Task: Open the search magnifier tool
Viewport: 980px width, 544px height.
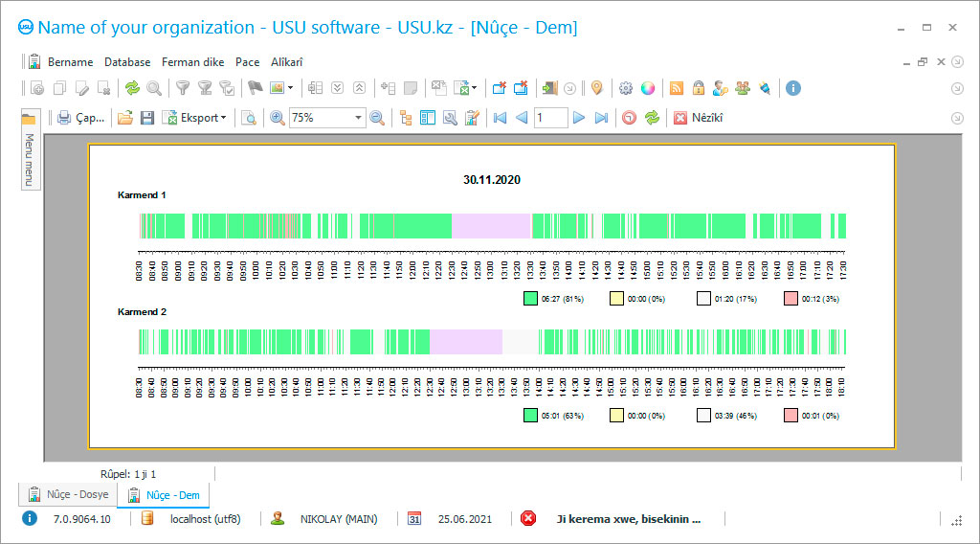Action: coord(153,88)
